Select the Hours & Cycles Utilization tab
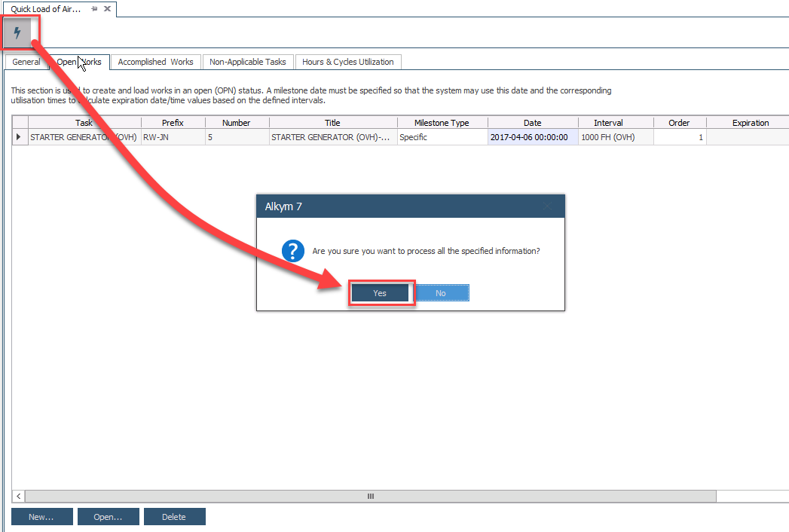Image resolution: width=789 pixels, height=532 pixels. [x=347, y=62]
